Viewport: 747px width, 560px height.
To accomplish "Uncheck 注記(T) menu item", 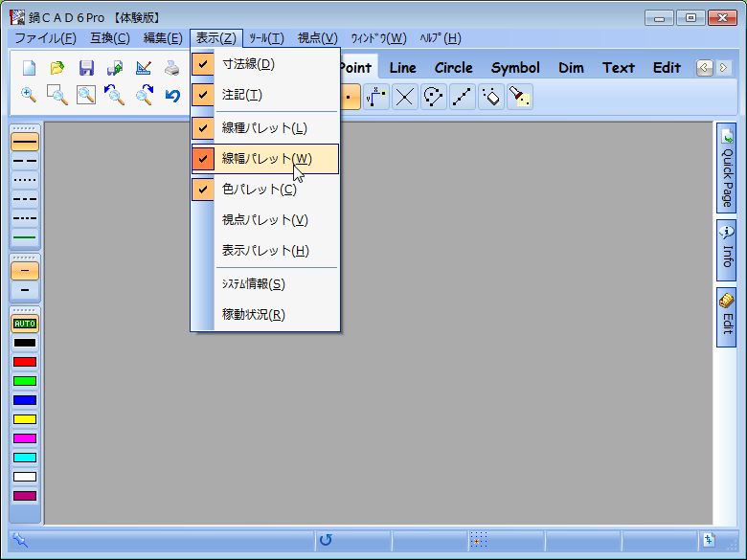I will [265, 95].
